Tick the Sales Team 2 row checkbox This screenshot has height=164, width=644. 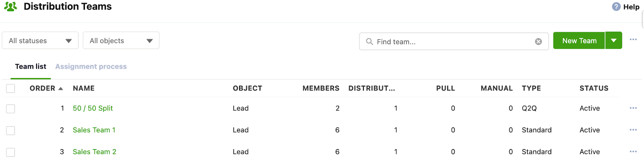click(x=10, y=152)
